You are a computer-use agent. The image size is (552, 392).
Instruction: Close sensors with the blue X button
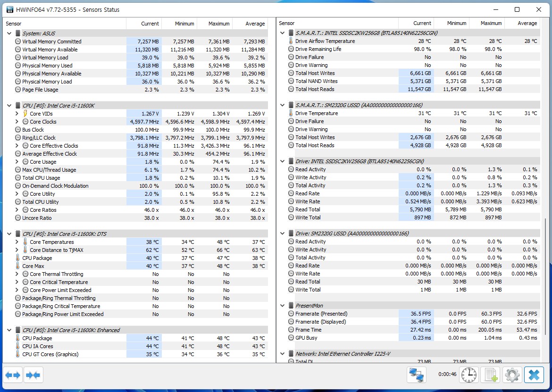tap(534, 375)
